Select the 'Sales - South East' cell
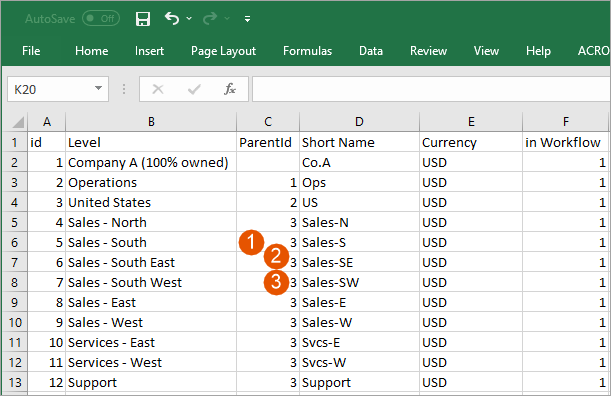Viewport: 611px width, 396px height. 151,262
